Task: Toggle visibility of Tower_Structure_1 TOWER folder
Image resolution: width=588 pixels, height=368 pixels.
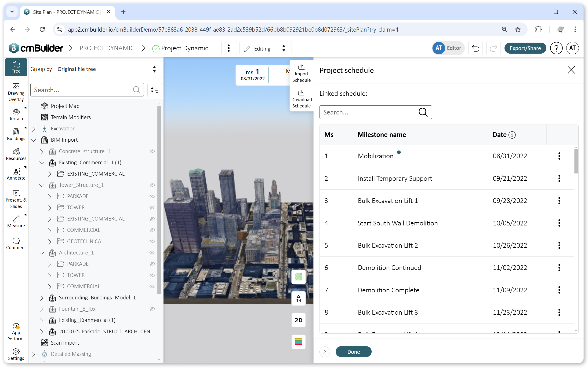Action: [152, 207]
